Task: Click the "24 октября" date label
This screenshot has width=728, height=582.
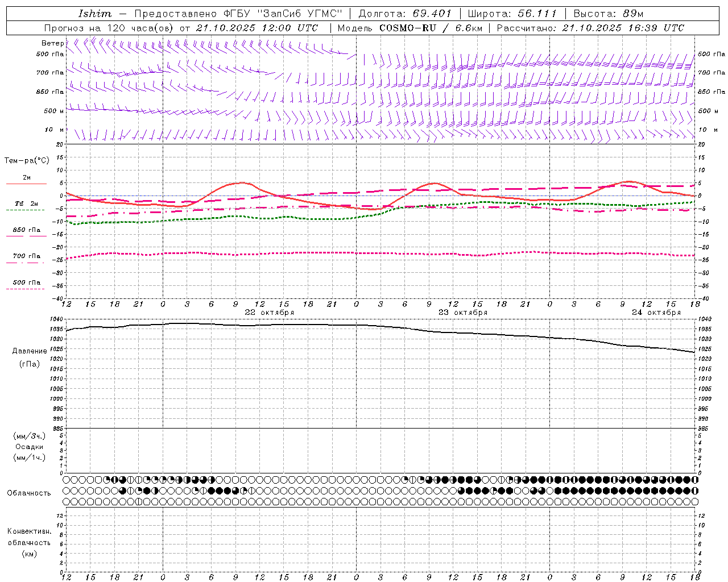Action: (656, 313)
